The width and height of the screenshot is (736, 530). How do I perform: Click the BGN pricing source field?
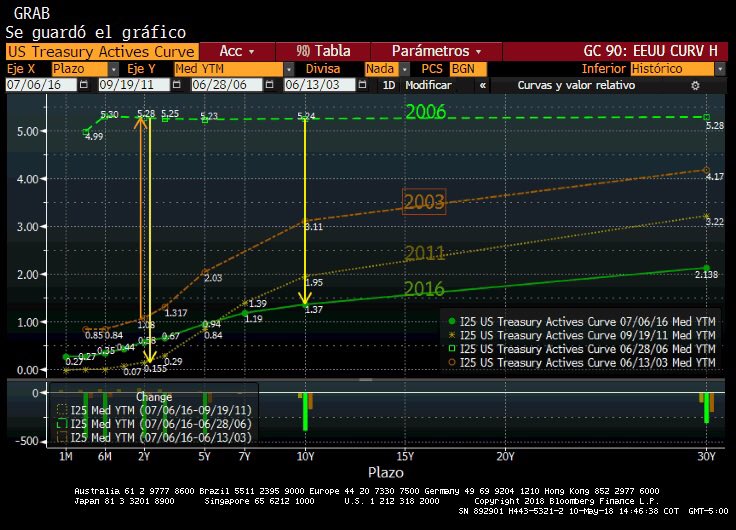[468, 69]
